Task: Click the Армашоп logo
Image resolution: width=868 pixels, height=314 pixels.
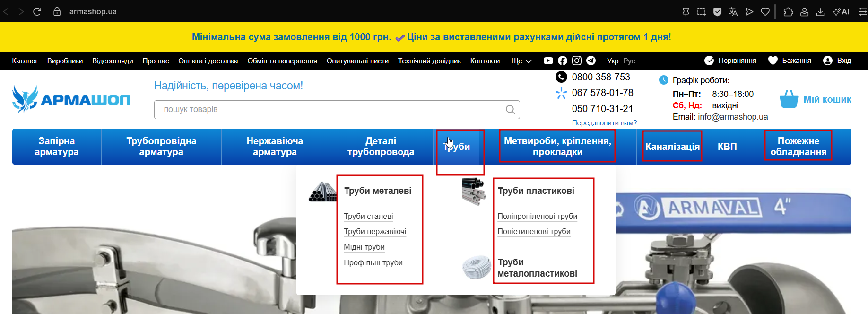Action: [71, 99]
